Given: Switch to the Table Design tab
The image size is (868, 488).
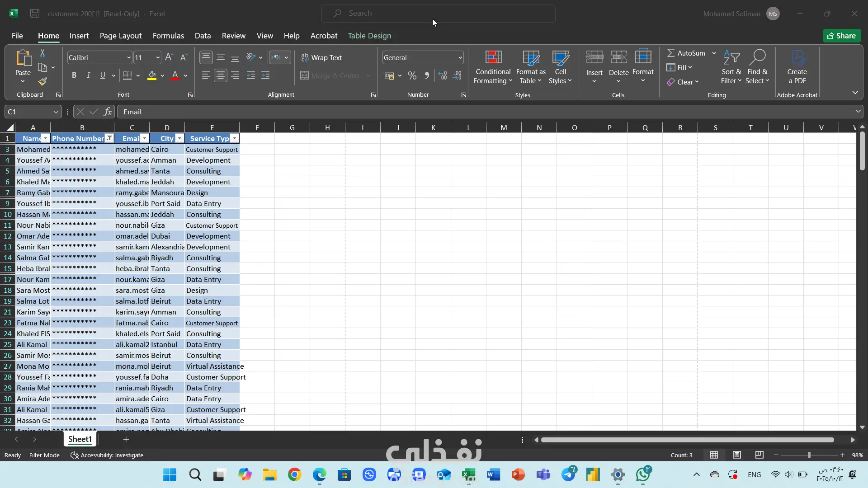Looking at the screenshot, I should point(369,36).
